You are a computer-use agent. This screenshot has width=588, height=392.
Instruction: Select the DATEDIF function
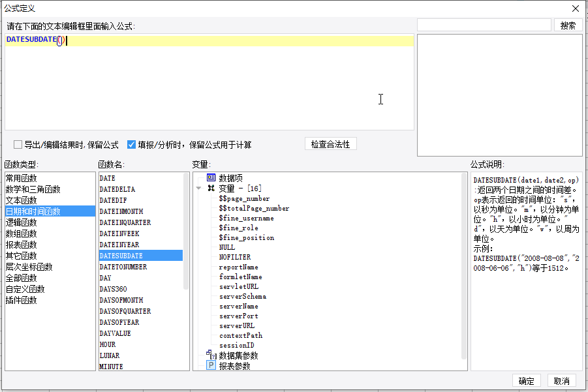click(140, 200)
